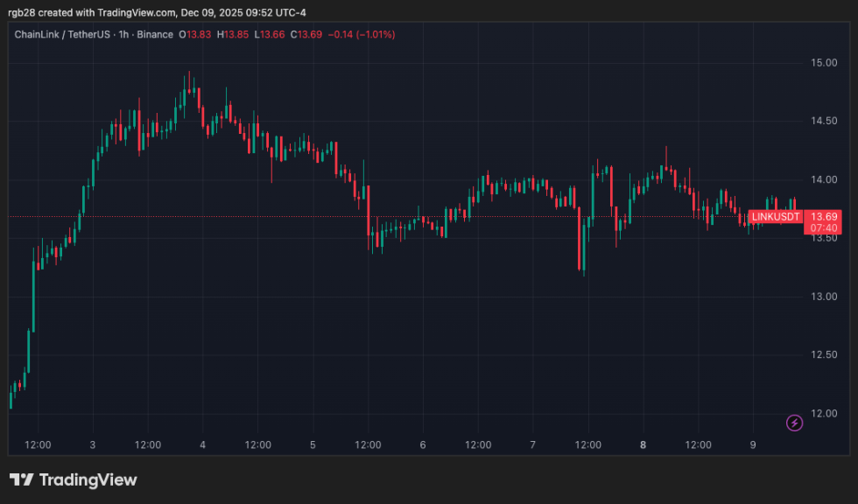Viewport: 858px width, 504px height.
Task: Click the TradingView wordmark text
Action: 88,479
